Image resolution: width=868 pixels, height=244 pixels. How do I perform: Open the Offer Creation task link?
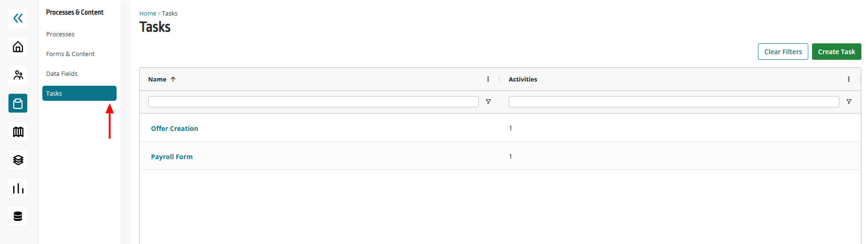(174, 129)
